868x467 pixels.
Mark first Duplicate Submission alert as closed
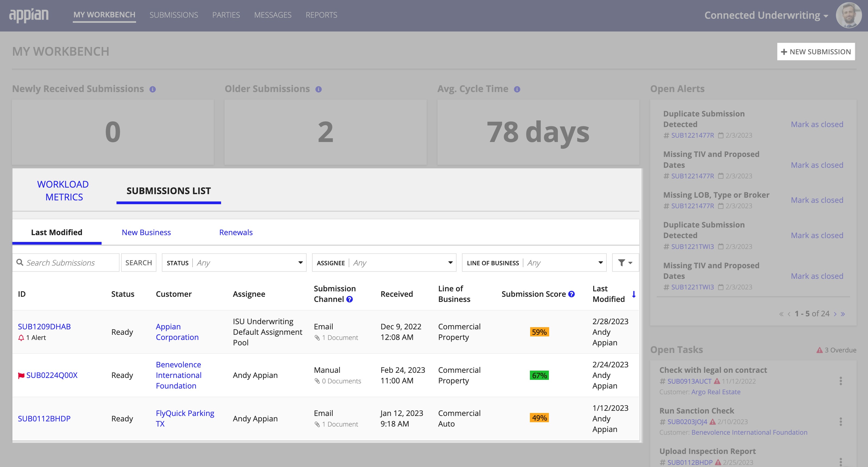tap(817, 125)
